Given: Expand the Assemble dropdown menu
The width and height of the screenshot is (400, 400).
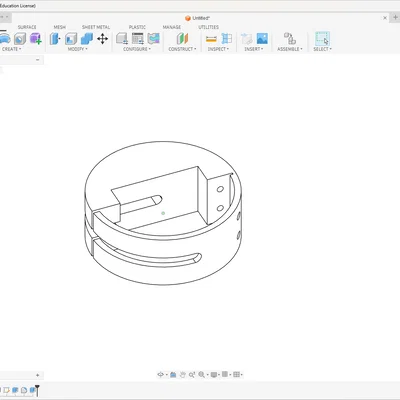Looking at the screenshot, I should (290, 49).
